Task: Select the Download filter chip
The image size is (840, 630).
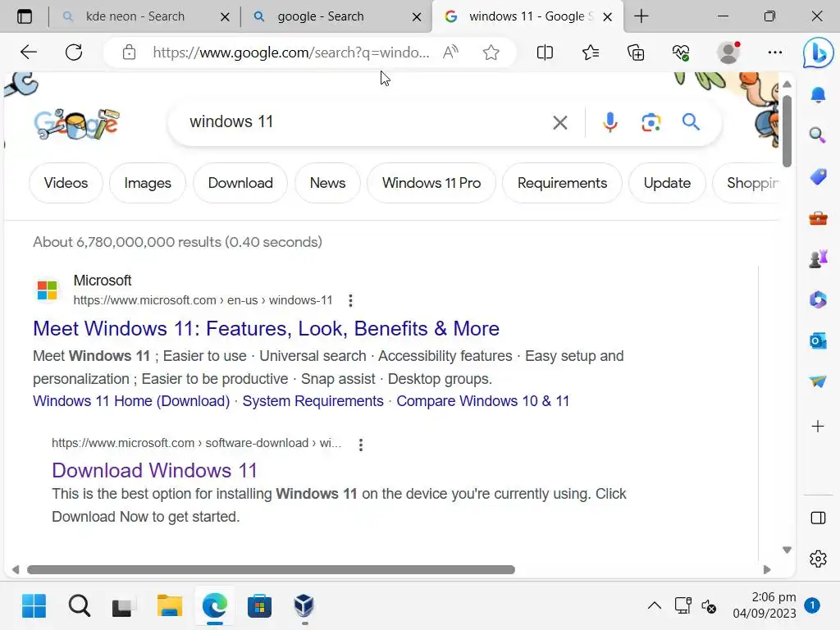Action: coord(240,183)
